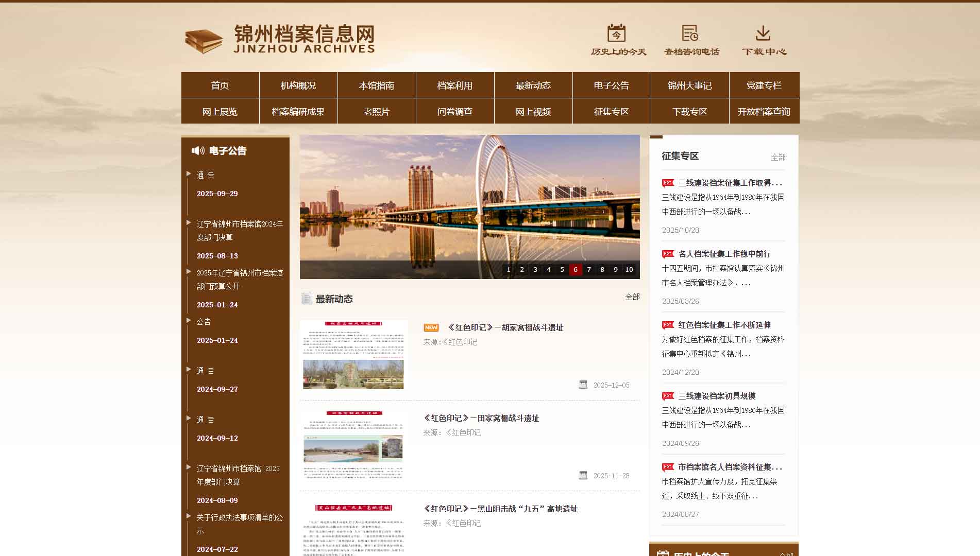Click the NEW badge on 胡家窝棚战斗遗址
Image resolution: width=980 pixels, height=556 pixels.
tap(431, 327)
